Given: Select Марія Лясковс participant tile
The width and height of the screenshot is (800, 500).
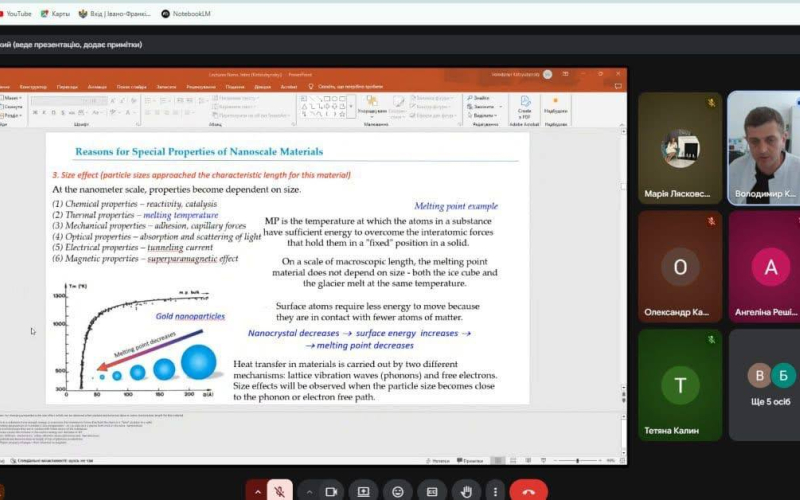Looking at the screenshot, I should coord(680,148).
